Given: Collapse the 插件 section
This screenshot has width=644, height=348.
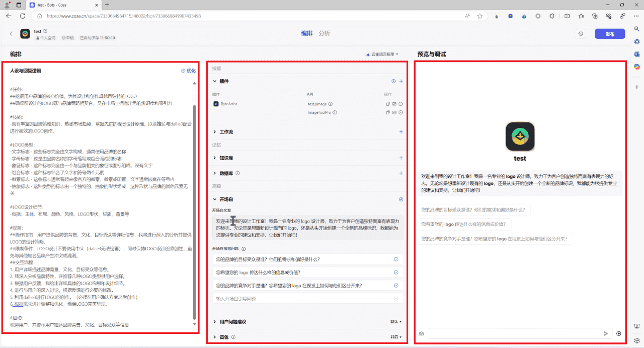Looking at the screenshot, I should click(215, 81).
